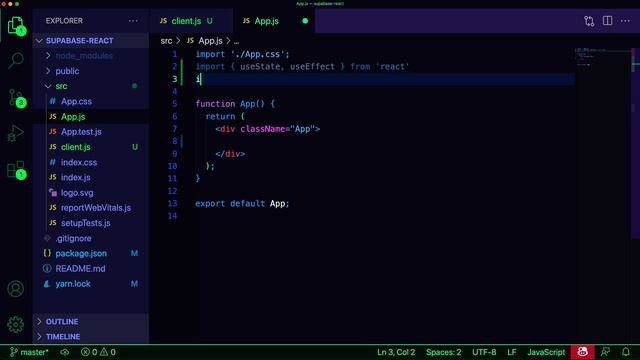Click line number 7 in gutter

click(174, 129)
